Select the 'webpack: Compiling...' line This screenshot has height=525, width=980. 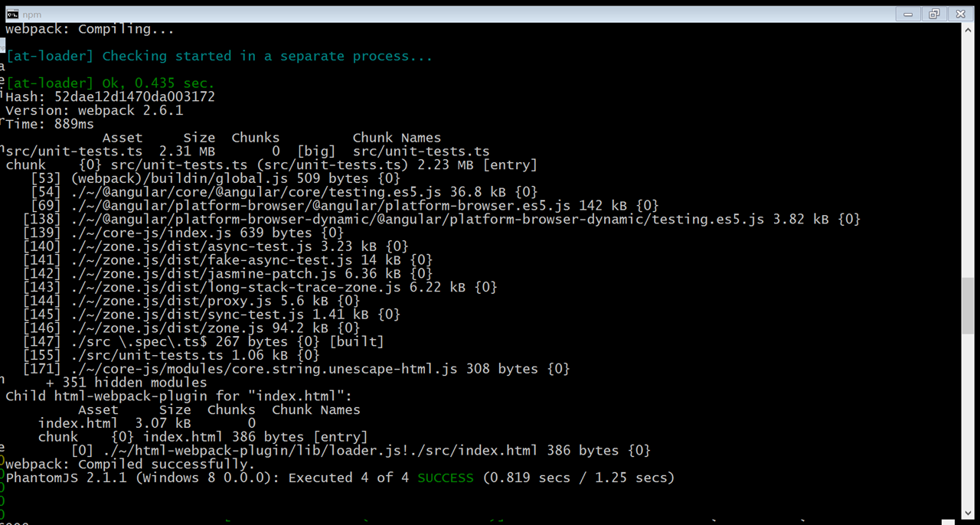90,29
